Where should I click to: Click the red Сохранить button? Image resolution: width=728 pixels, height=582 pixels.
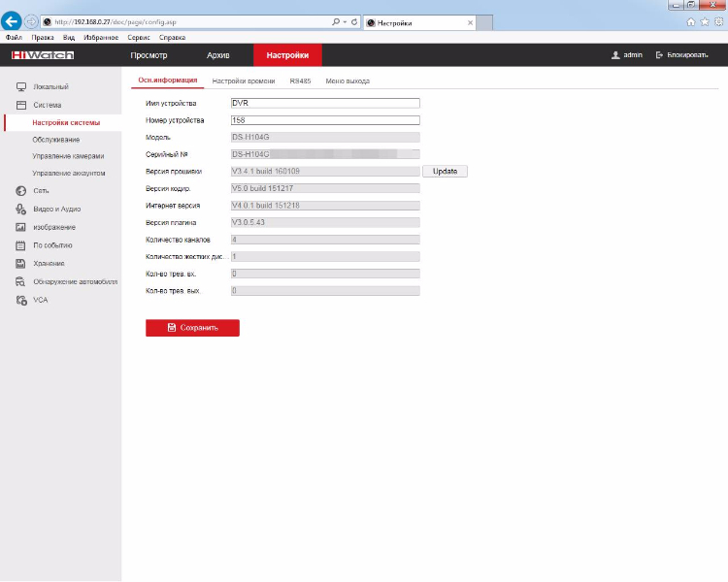(x=193, y=328)
